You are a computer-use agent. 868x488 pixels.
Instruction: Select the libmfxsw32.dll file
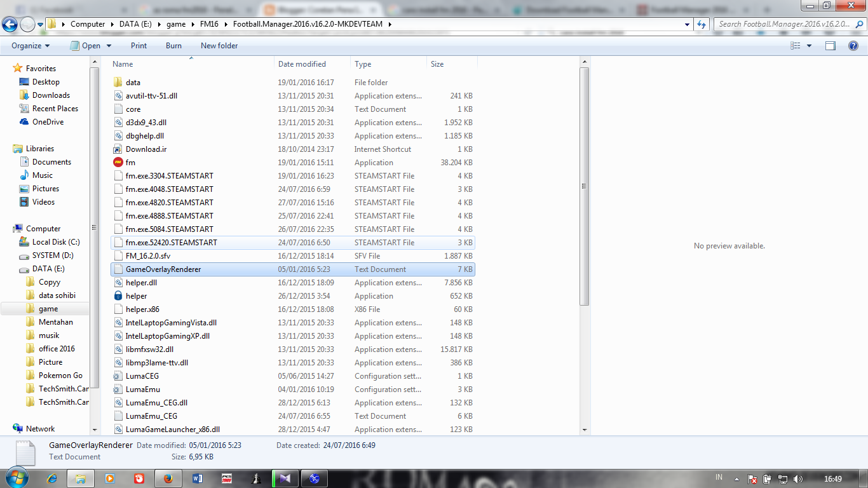pos(149,349)
